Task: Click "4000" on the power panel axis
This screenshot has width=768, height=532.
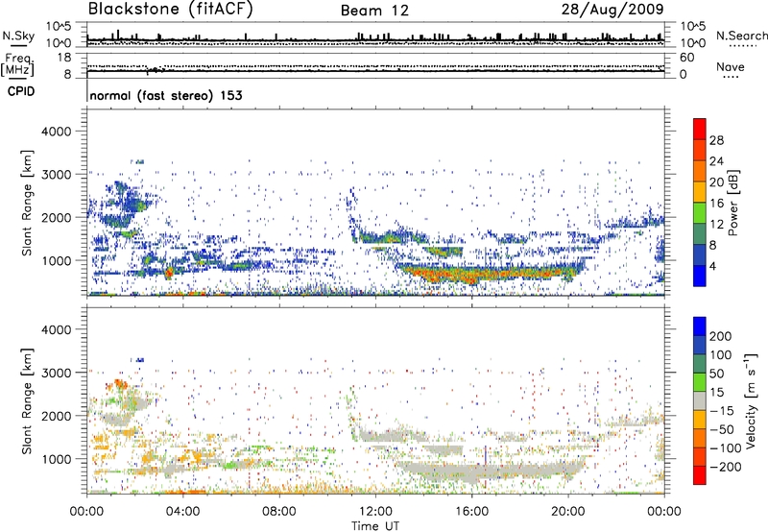Action: click(x=57, y=132)
